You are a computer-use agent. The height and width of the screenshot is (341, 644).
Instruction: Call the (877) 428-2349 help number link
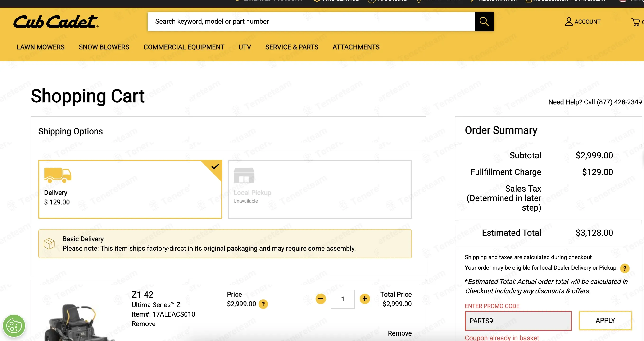coord(619,102)
